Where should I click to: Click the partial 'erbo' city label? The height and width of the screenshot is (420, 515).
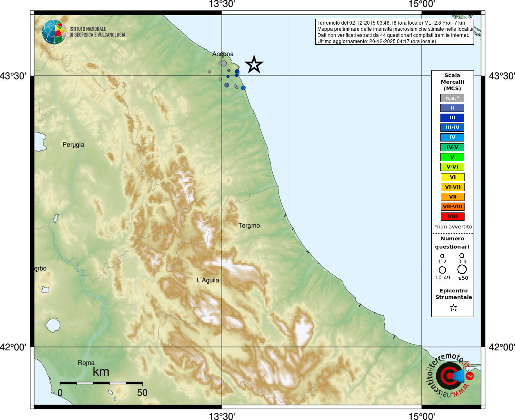[40, 269]
